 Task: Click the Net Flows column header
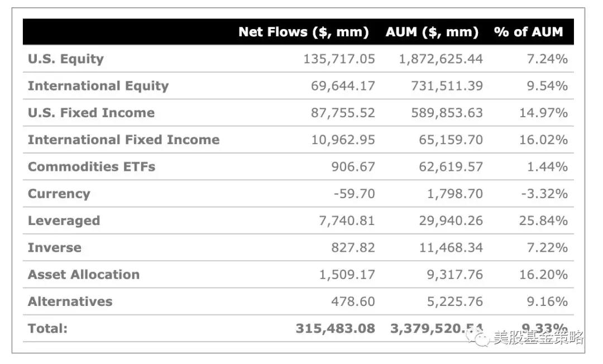(304, 32)
